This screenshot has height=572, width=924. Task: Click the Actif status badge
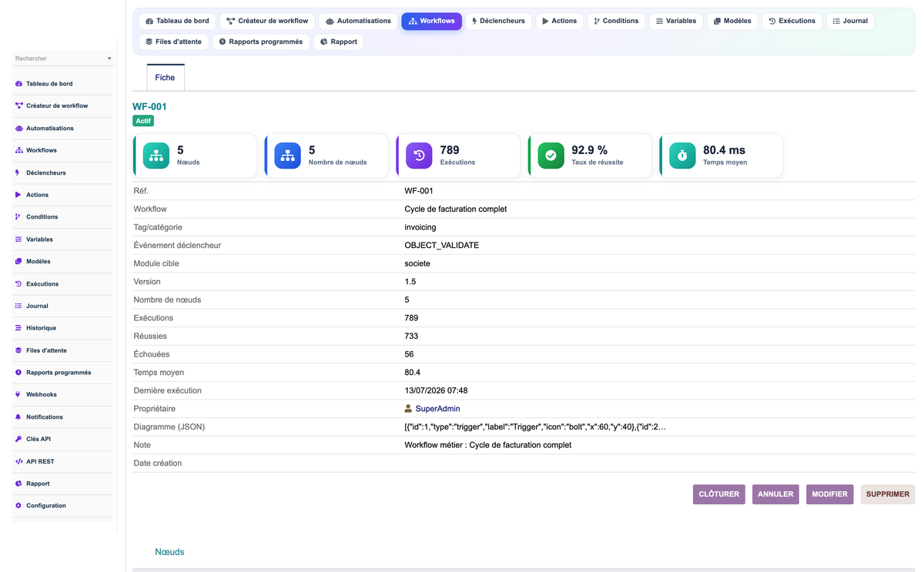pyautogui.click(x=143, y=121)
